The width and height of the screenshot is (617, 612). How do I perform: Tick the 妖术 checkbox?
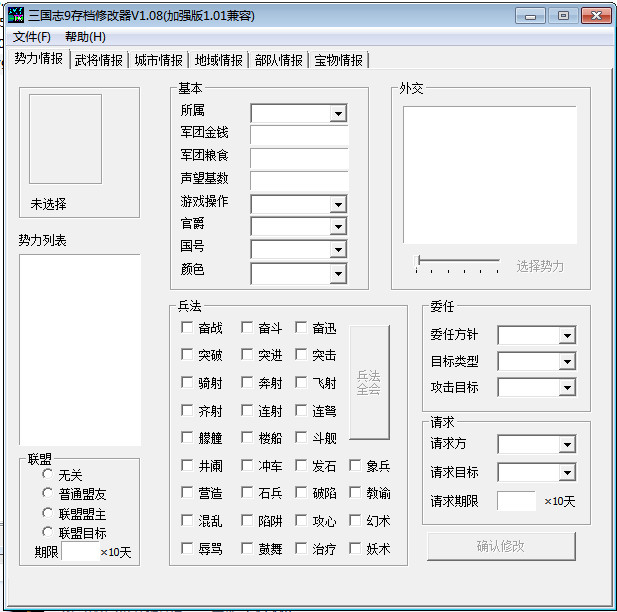tap(355, 548)
